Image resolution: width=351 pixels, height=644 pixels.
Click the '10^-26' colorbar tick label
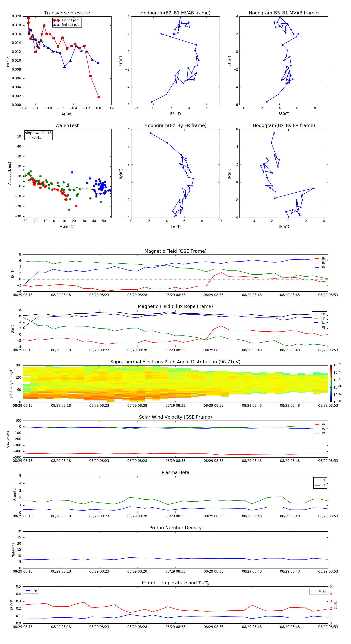(337, 365)
